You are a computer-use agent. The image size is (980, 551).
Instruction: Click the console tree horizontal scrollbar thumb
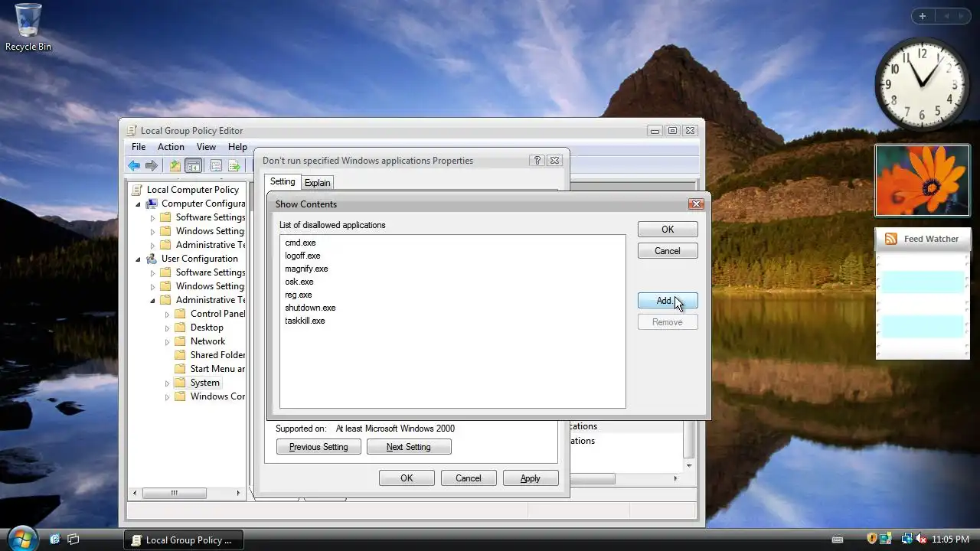(x=175, y=493)
